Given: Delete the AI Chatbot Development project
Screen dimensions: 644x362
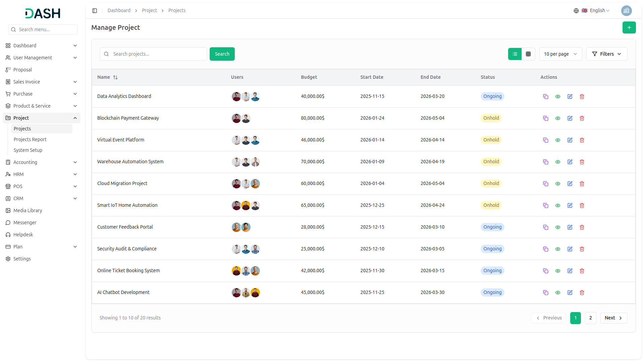Looking at the screenshot, I should [582, 293].
